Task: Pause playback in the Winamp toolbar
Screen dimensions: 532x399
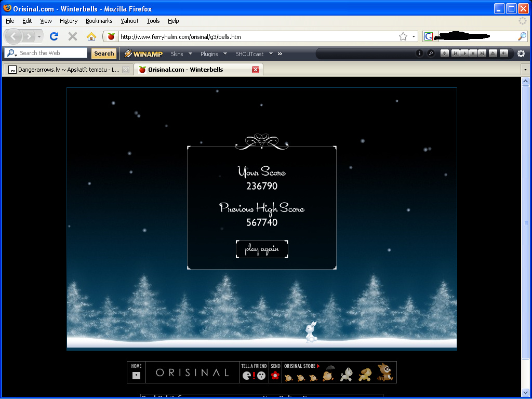Action: click(473, 54)
